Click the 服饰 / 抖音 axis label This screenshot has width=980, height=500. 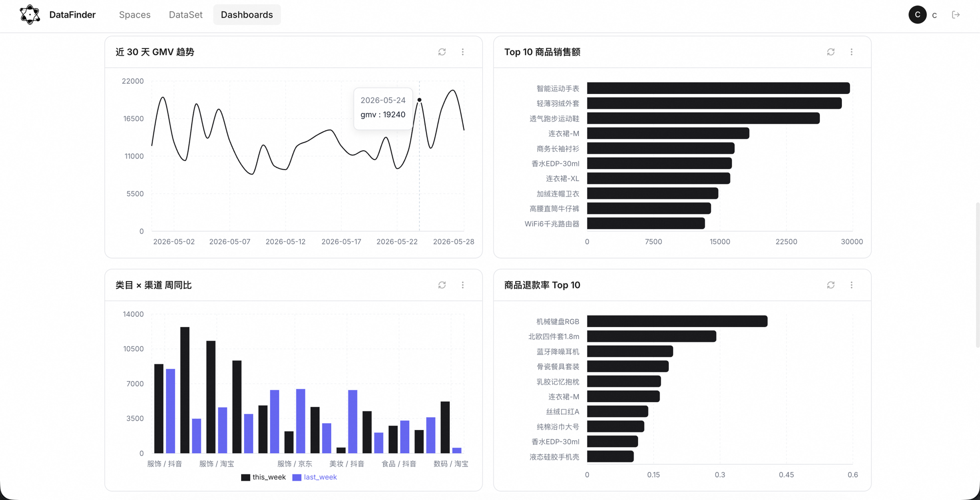point(165,464)
